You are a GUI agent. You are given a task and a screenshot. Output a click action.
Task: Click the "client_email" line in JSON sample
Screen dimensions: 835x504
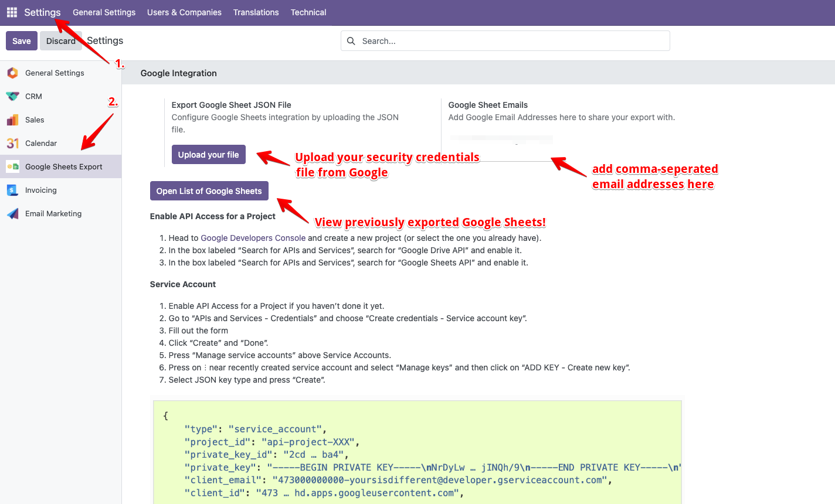pos(399,480)
